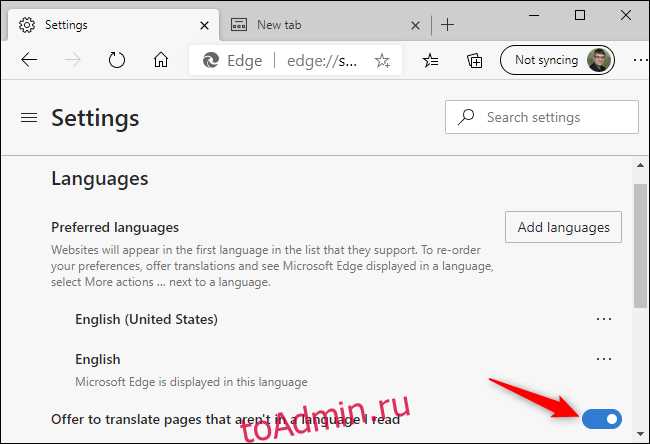Screen dimensions: 650x444
Task: Click the Edge logo site info icon
Action: point(211,61)
